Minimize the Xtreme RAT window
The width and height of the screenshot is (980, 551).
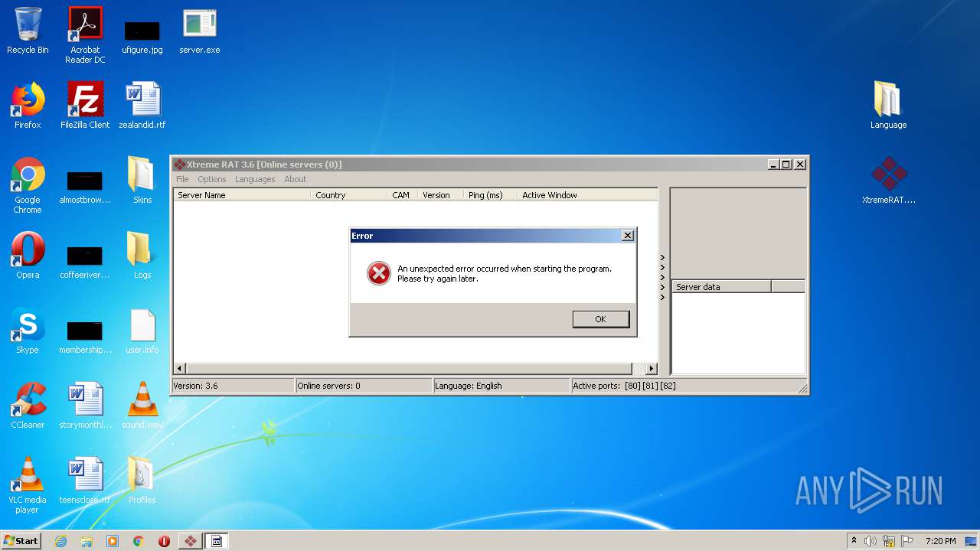point(774,165)
